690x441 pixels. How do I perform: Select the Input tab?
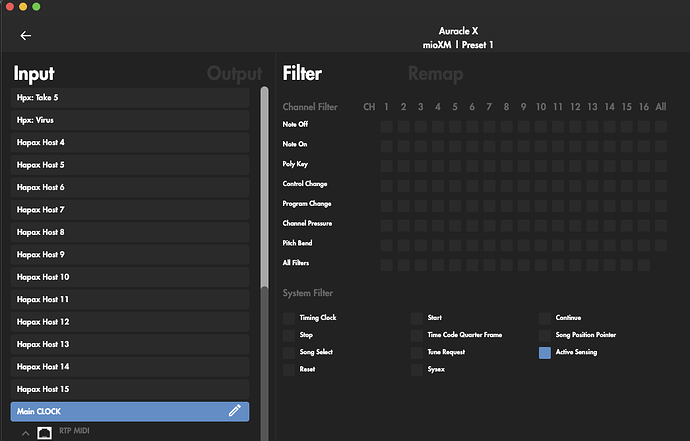(x=34, y=74)
